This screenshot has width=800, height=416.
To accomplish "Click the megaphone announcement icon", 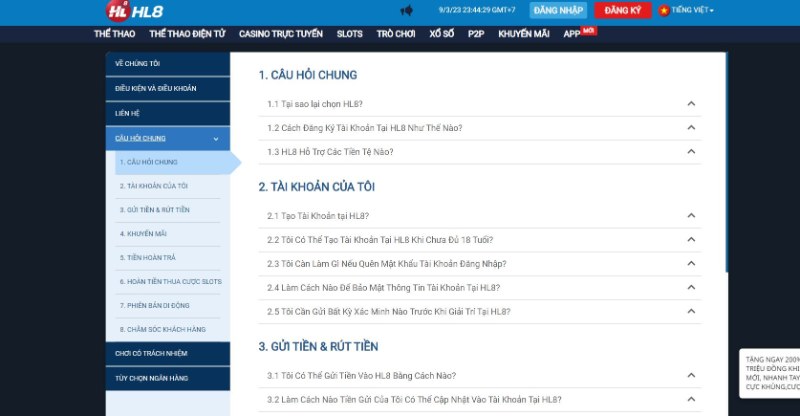I will [x=407, y=10].
